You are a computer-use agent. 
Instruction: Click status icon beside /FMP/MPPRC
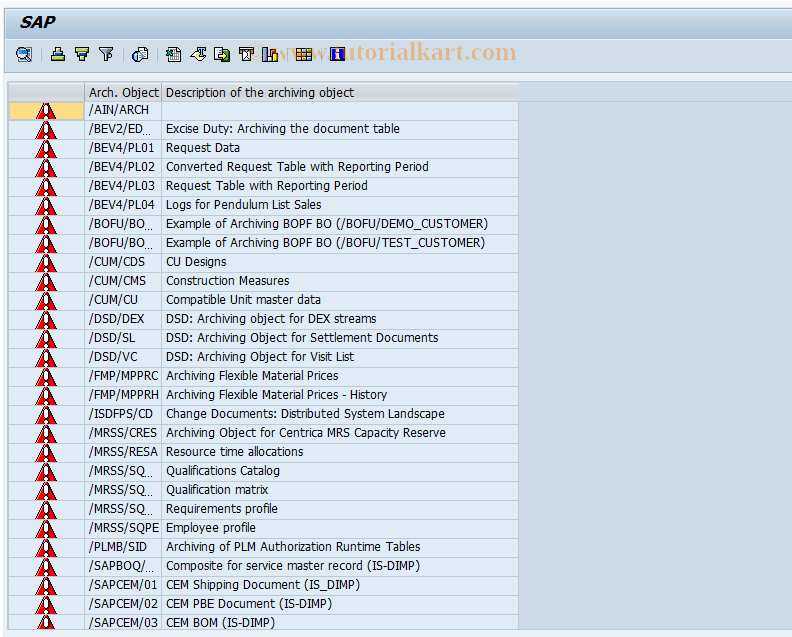coord(46,377)
